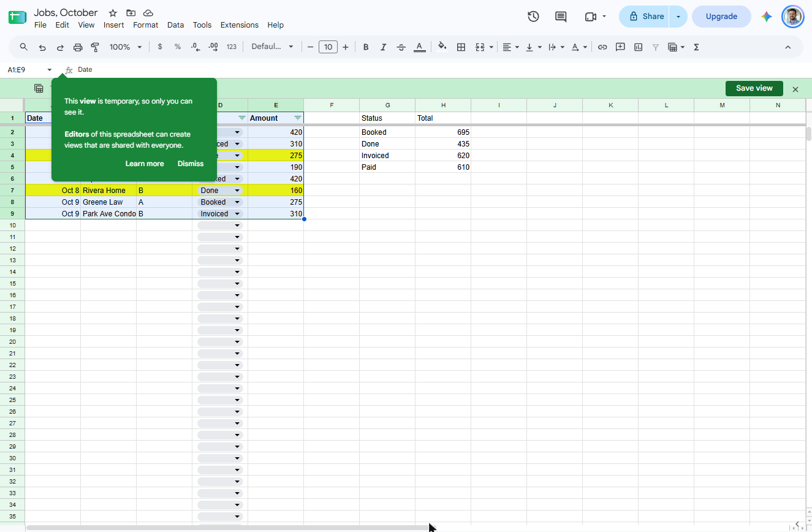Image resolution: width=812 pixels, height=532 pixels.
Task: Open Gemini sparkle icon
Action: click(767, 17)
